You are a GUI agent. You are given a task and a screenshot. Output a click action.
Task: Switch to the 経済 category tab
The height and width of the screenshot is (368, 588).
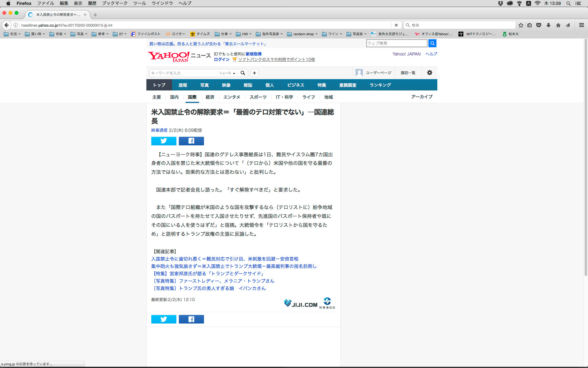pos(210,97)
